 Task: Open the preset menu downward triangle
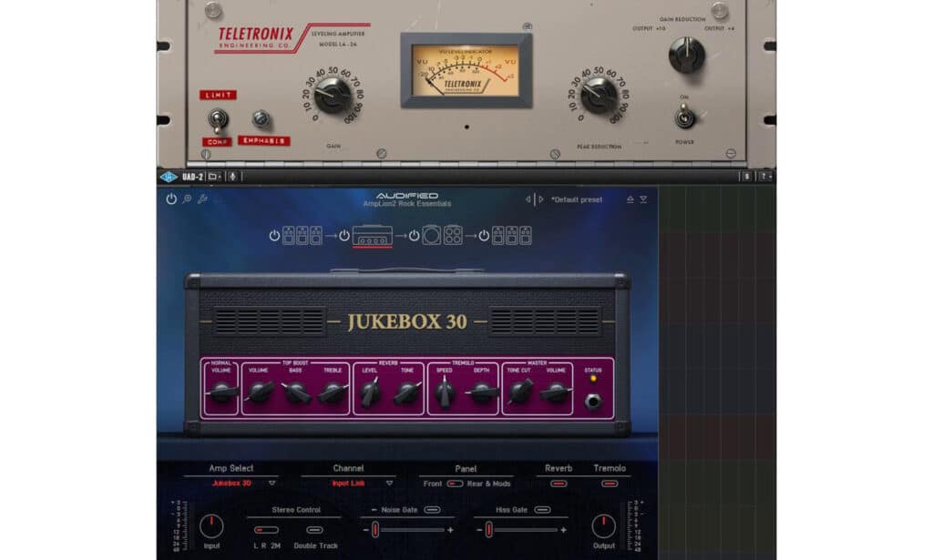point(643,199)
